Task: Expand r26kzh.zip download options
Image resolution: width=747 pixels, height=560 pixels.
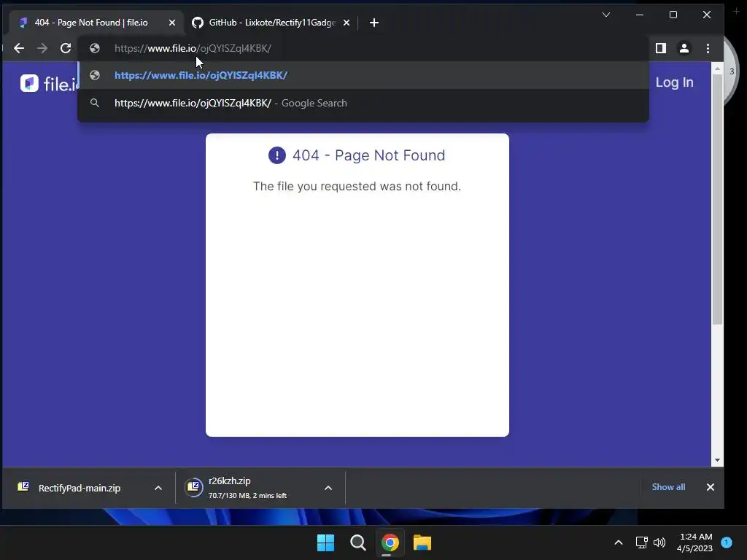Action: [328, 488]
